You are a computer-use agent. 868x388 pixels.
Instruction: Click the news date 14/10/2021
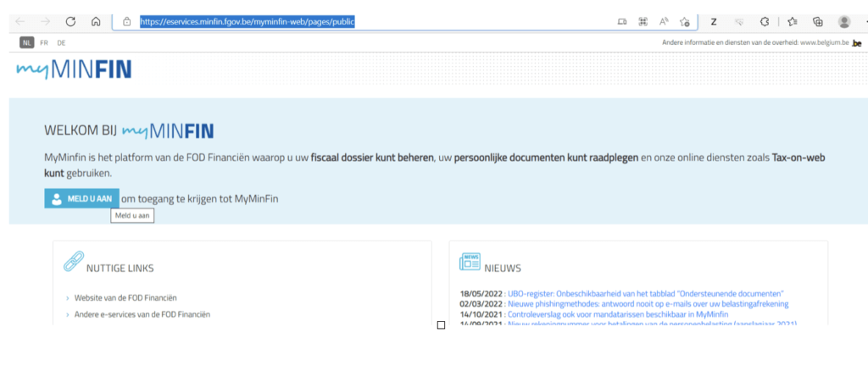pyautogui.click(x=481, y=314)
